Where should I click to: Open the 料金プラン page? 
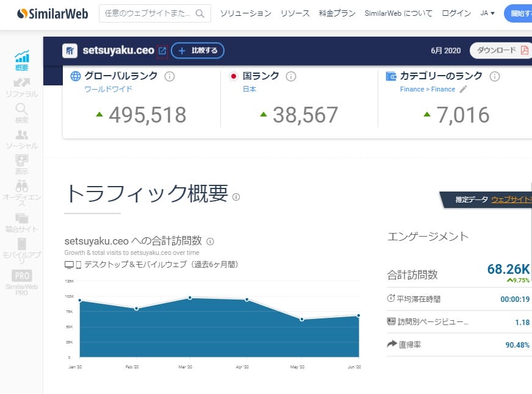click(337, 13)
